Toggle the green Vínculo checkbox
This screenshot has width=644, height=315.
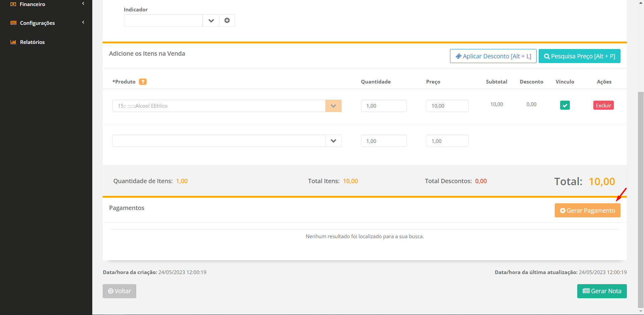[565, 105]
